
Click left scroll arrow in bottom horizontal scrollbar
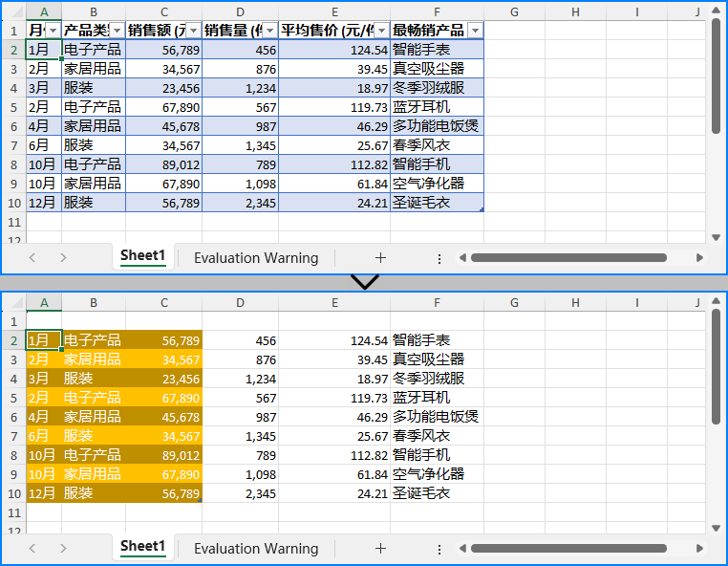pos(462,549)
